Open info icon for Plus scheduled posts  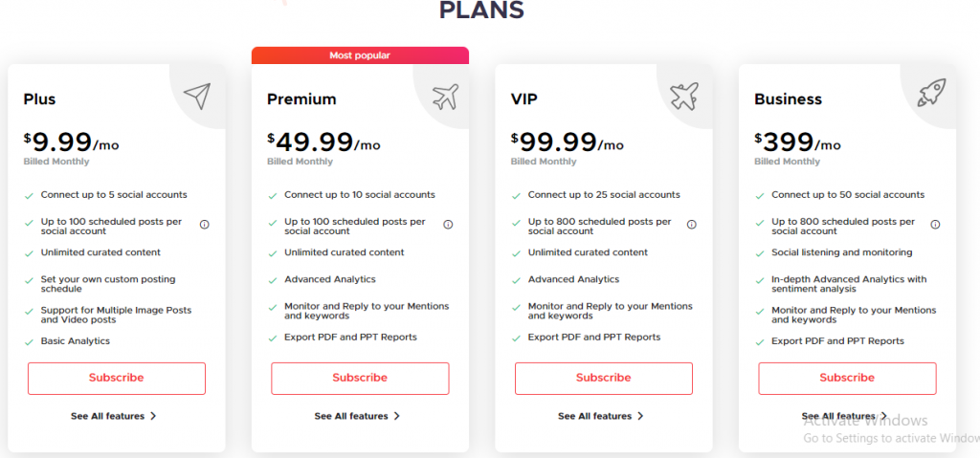click(205, 225)
